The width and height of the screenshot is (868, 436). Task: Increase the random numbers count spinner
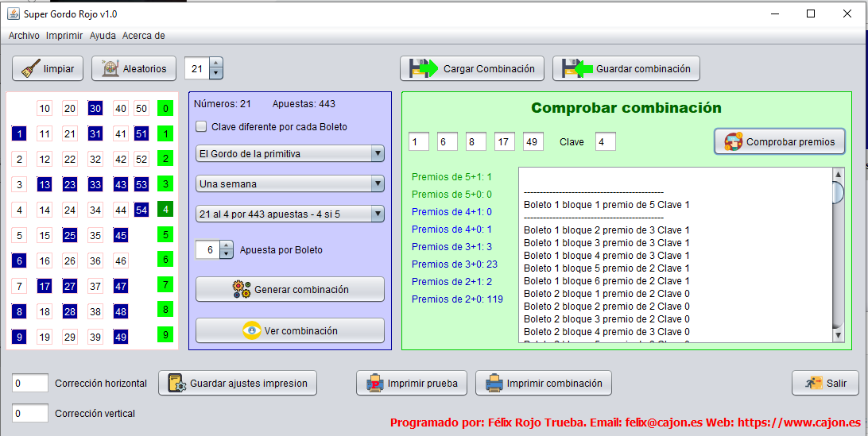click(216, 64)
